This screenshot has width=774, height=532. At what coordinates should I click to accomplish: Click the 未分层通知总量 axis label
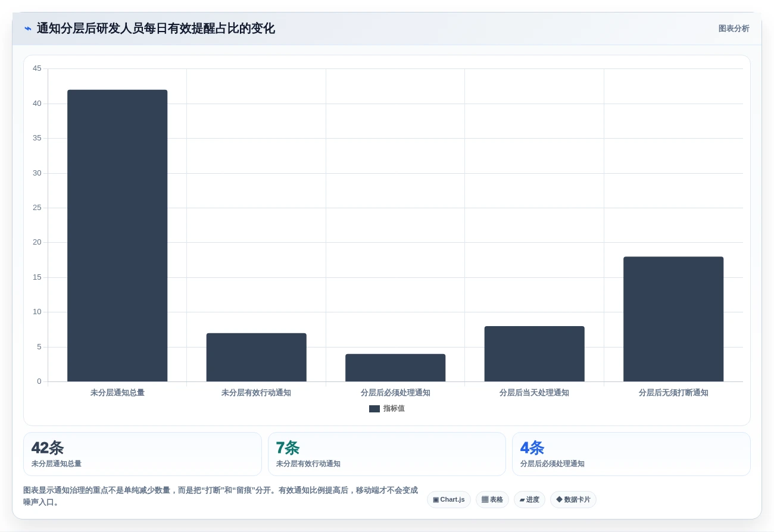(117, 393)
